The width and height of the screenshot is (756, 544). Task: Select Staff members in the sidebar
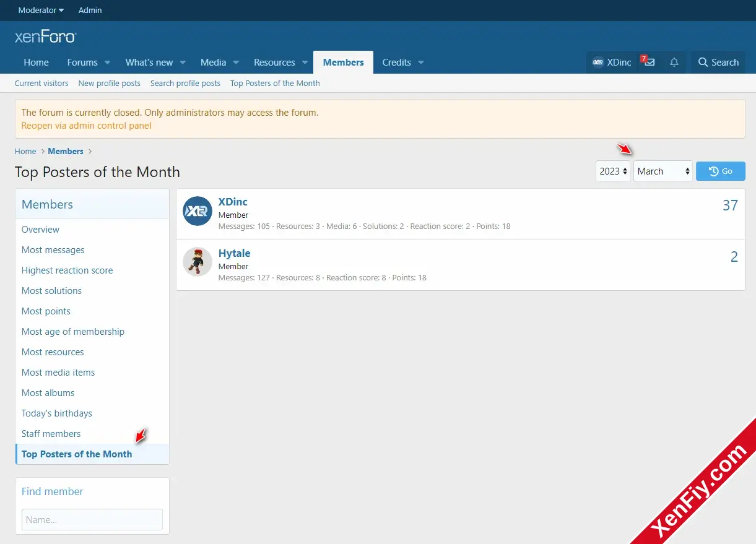[92, 433]
